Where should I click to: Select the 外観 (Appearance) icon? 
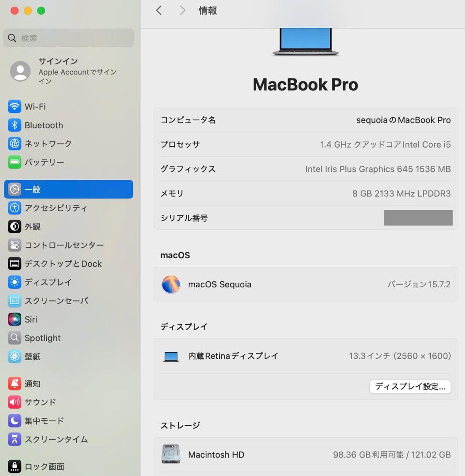click(15, 227)
